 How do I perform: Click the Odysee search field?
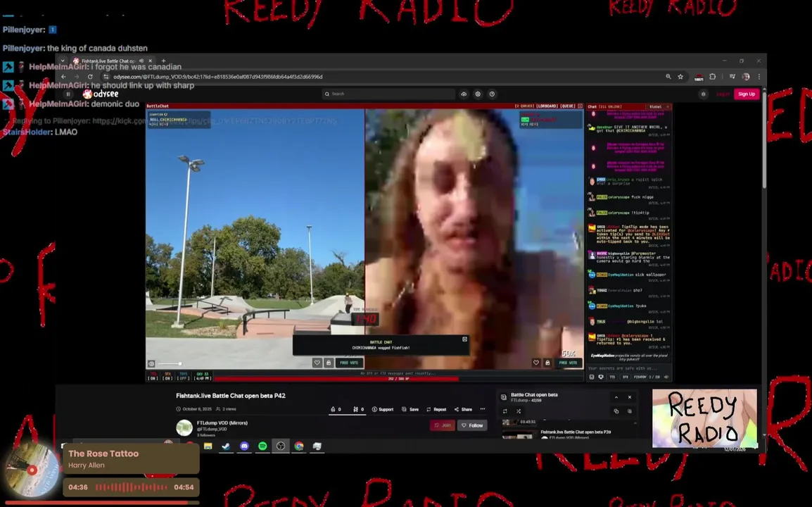tap(388, 94)
